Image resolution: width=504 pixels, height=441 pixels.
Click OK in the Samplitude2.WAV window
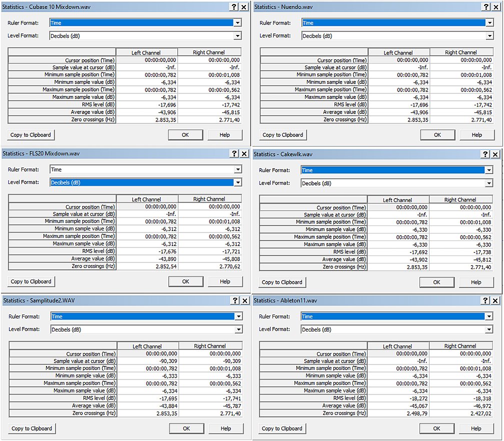point(186,428)
